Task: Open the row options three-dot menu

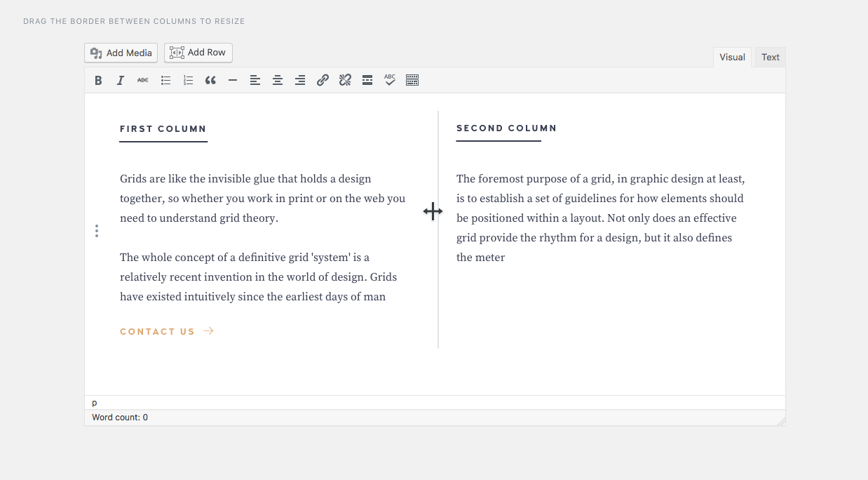Action: 97,231
